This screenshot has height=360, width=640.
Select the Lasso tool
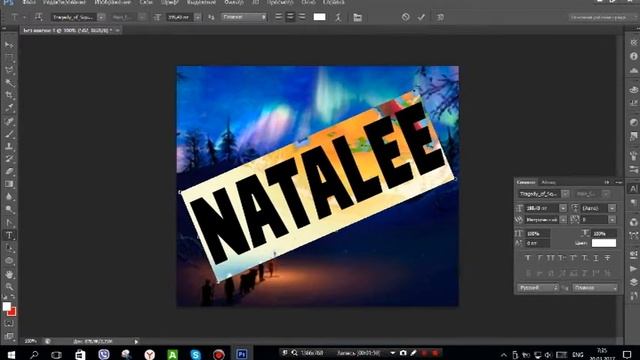[9, 70]
